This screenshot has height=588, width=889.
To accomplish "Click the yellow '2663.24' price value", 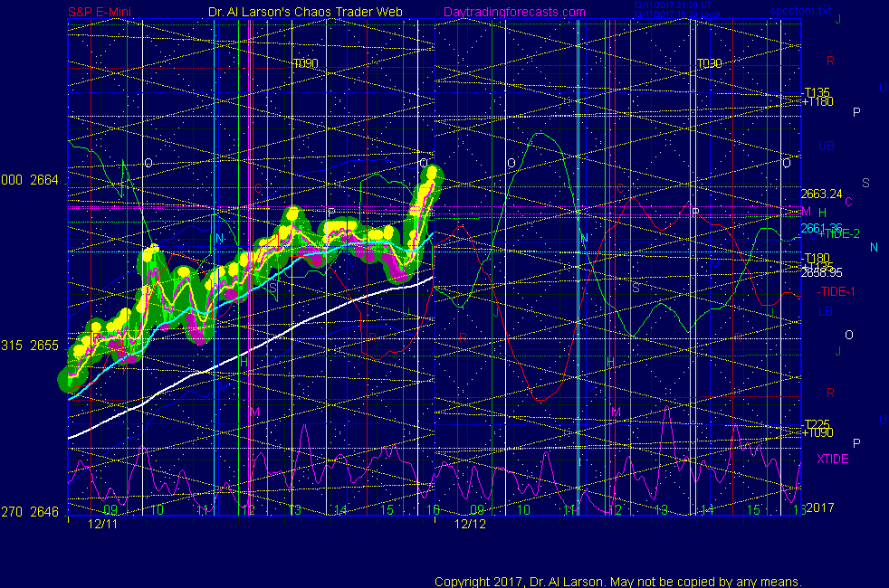I will (x=821, y=194).
